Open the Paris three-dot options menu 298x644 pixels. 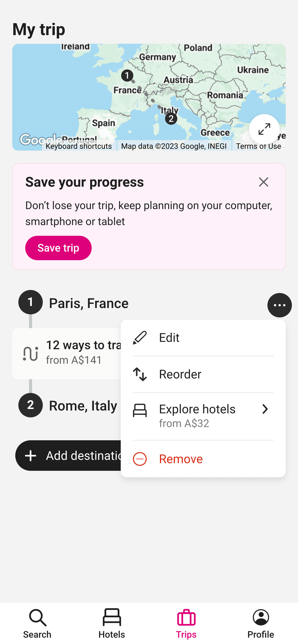[279, 305]
